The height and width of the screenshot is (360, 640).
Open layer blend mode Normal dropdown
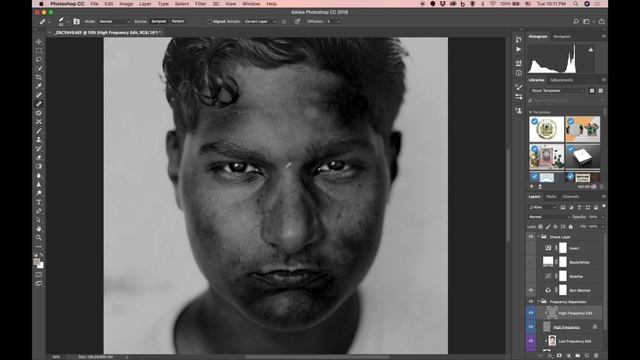tap(548, 217)
